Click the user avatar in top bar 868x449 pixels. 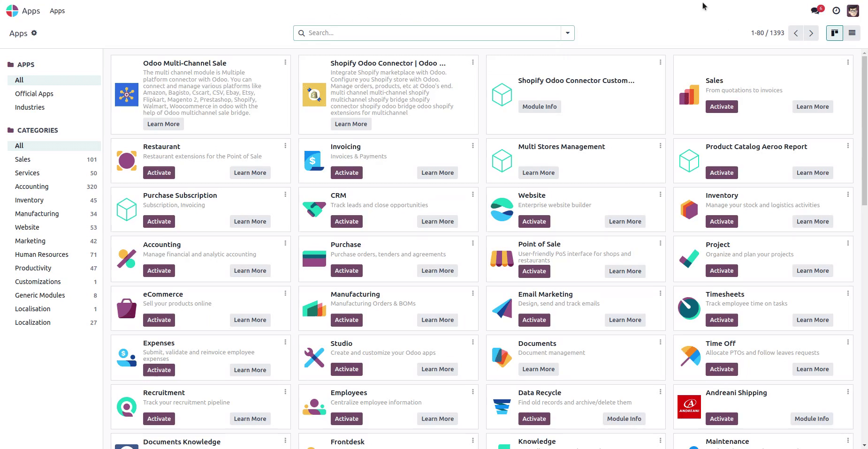(853, 11)
